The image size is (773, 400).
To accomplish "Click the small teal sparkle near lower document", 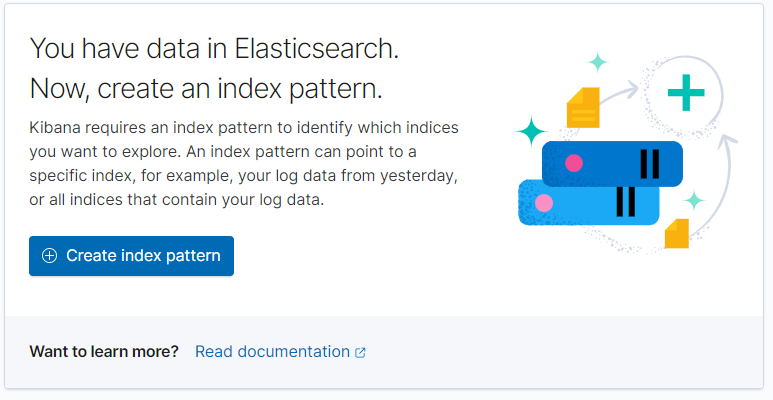I will [694, 200].
